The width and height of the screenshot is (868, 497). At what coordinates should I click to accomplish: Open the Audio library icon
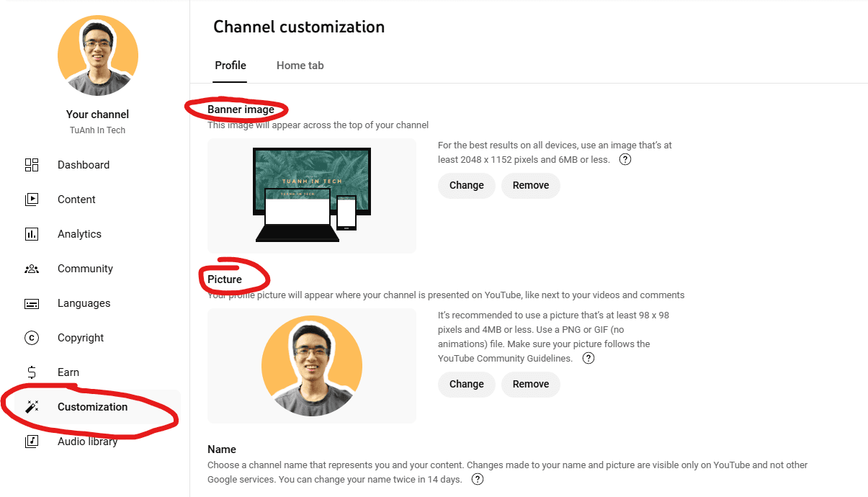tap(32, 441)
